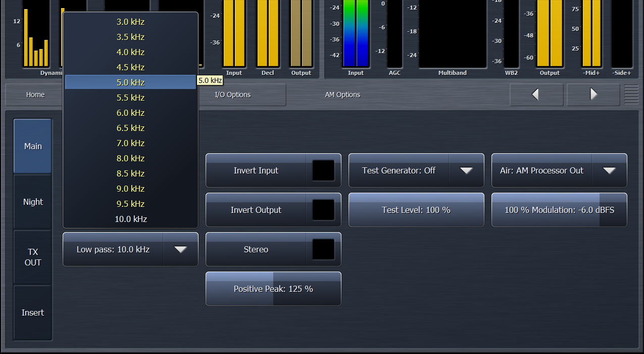
Task: Switch to the Main side tab
Action: click(33, 146)
